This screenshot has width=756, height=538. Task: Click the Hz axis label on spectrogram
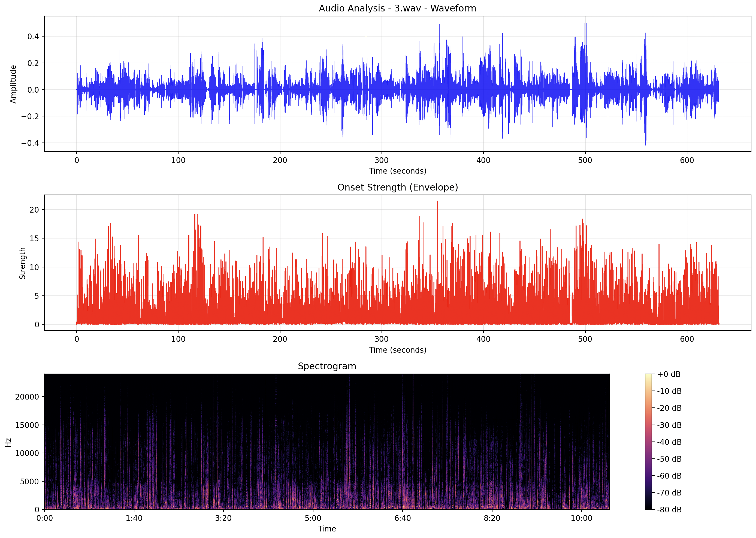point(9,442)
